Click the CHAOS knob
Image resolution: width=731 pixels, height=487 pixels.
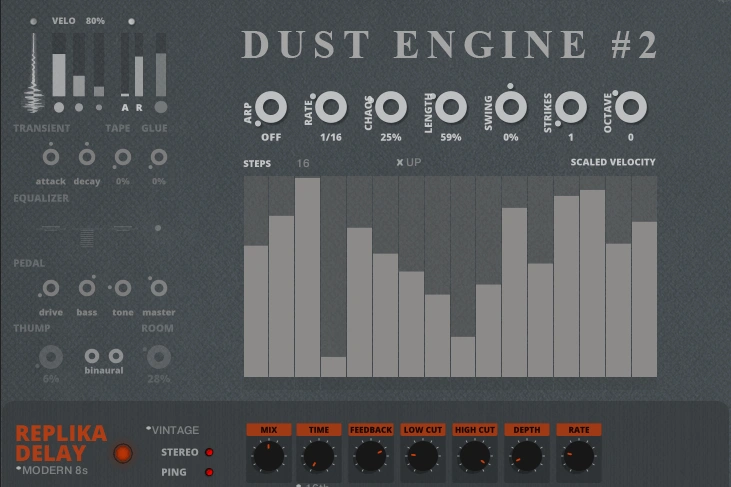tap(391, 107)
